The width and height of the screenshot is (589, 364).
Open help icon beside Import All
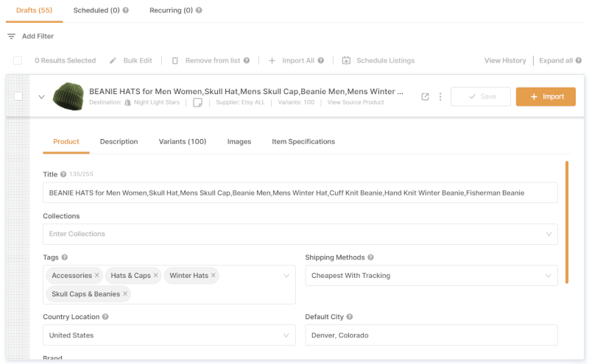(x=321, y=60)
